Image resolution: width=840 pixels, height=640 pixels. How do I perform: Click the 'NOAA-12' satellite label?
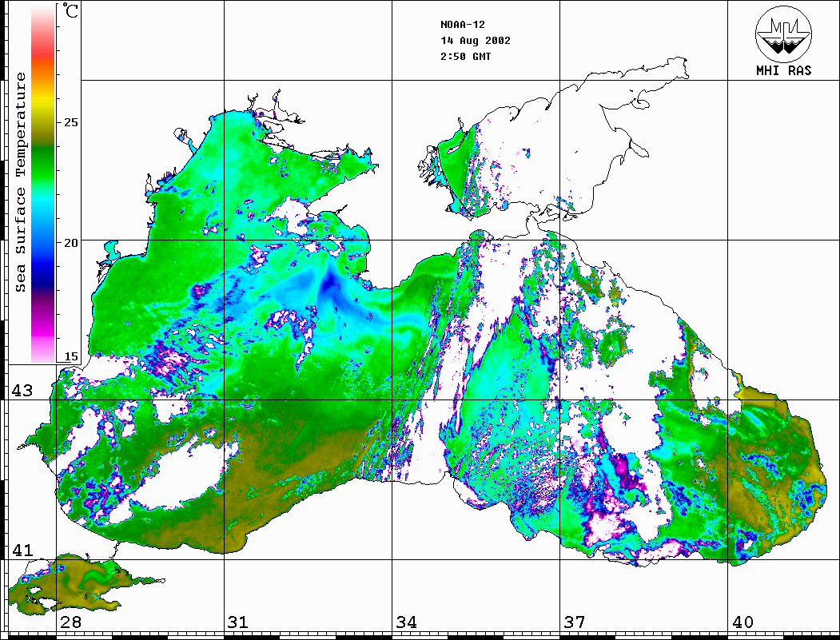[x=462, y=25]
